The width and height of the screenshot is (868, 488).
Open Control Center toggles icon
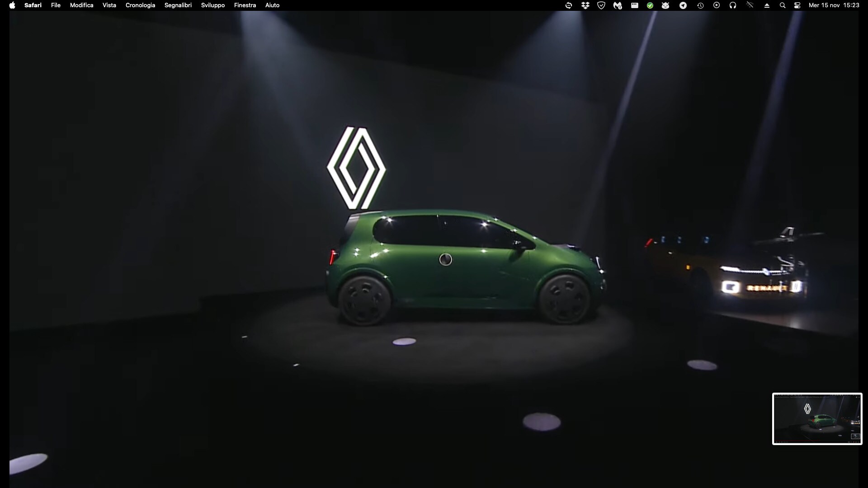(x=797, y=5)
